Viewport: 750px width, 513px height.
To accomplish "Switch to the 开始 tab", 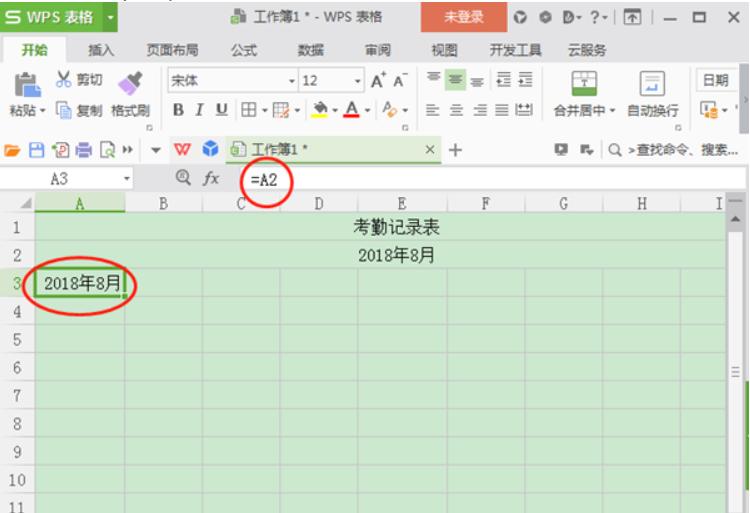I will tap(34, 50).
